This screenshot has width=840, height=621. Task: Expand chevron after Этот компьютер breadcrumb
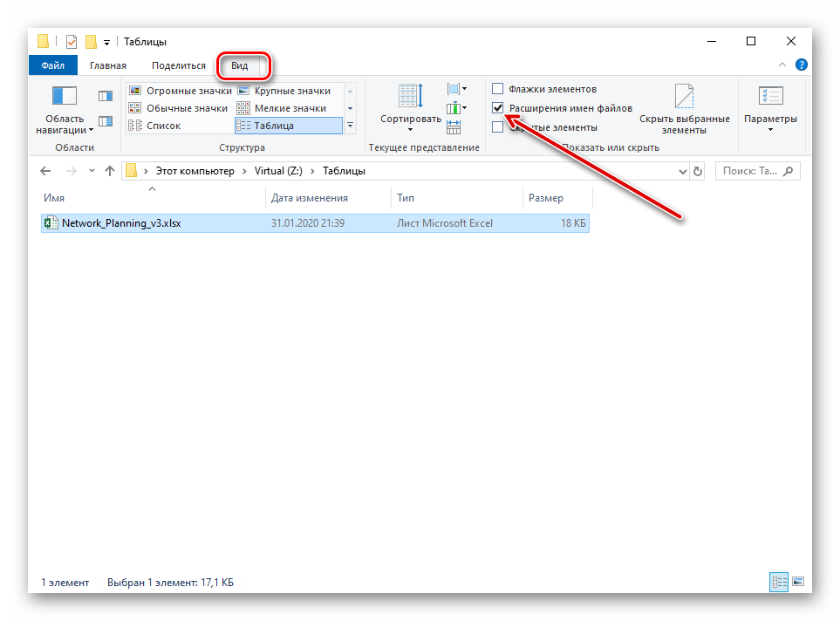[x=244, y=171]
